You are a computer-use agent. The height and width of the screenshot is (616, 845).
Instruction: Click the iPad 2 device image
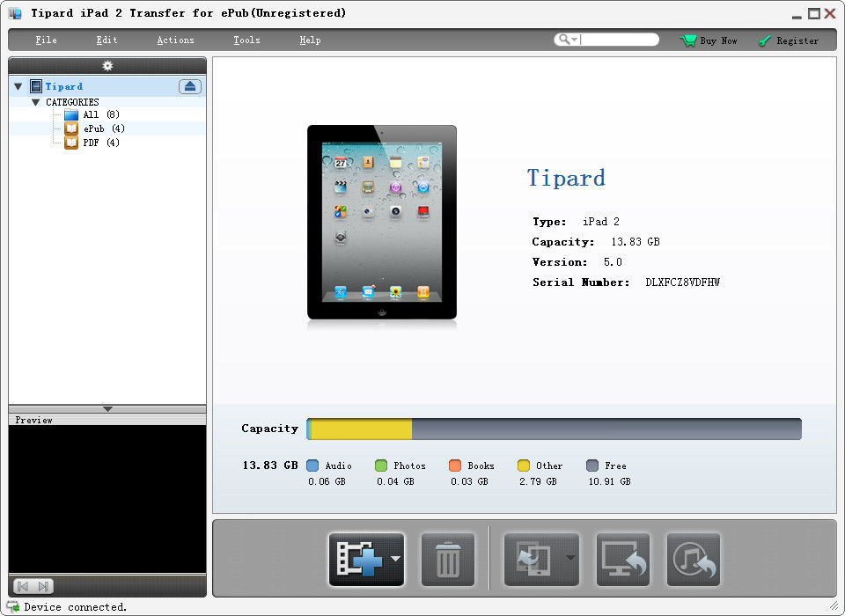pos(382,223)
